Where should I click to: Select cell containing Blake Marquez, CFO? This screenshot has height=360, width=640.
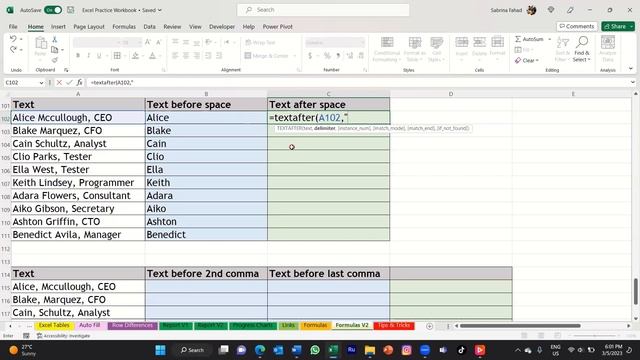pos(78,131)
